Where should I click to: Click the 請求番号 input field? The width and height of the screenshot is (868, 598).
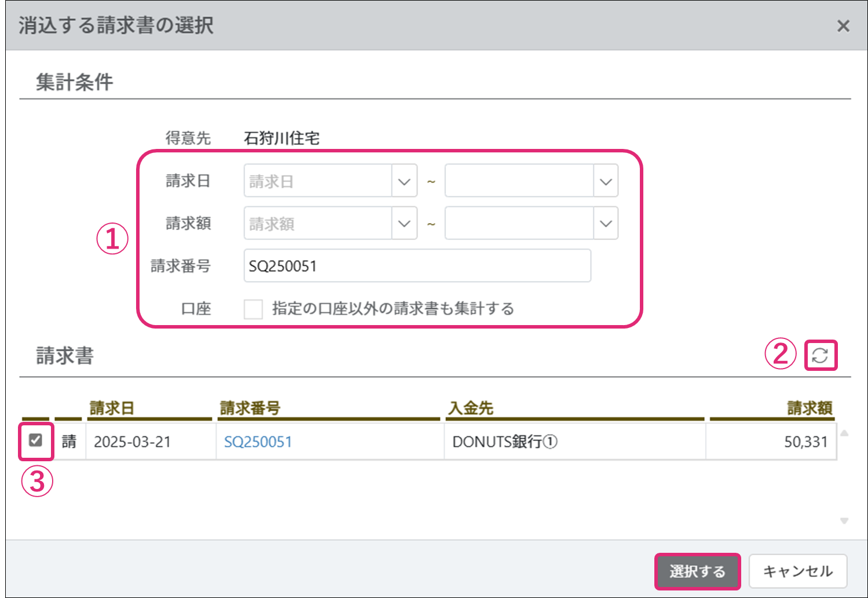[417, 266]
